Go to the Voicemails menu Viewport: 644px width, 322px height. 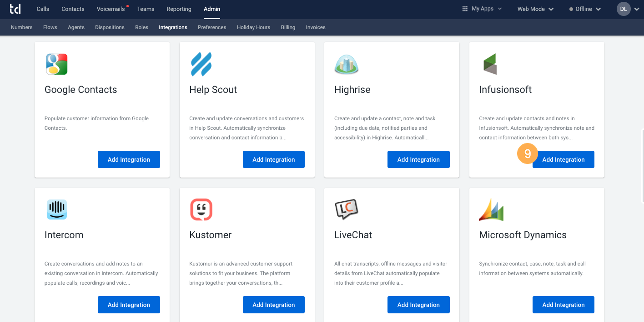[111, 9]
